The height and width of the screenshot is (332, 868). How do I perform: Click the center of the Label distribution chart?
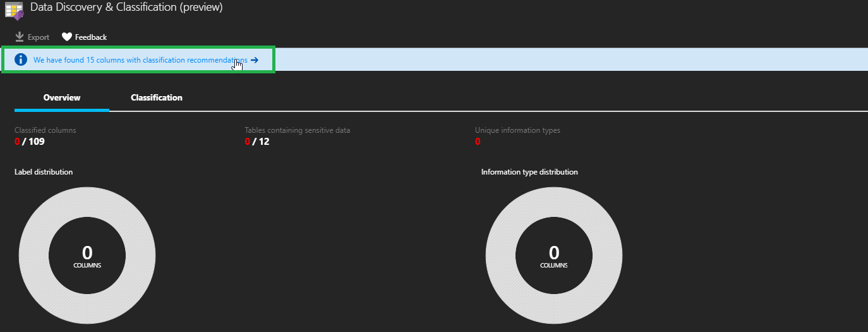click(87, 255)
